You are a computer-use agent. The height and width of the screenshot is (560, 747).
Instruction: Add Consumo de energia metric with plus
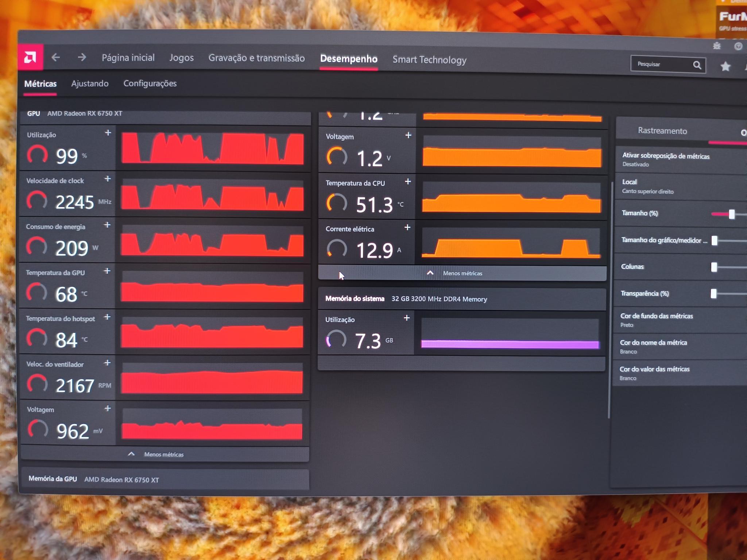107,225
